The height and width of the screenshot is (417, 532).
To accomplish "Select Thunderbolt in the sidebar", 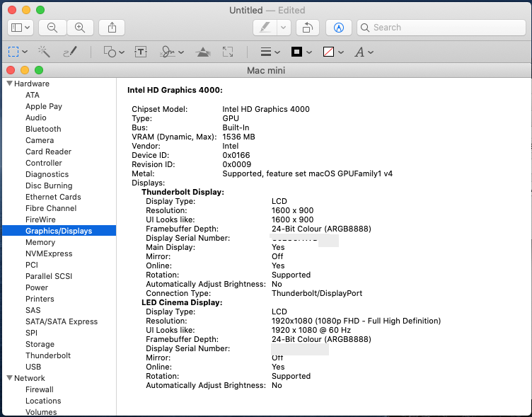I will pyautogui.click(x=48, y=355).
